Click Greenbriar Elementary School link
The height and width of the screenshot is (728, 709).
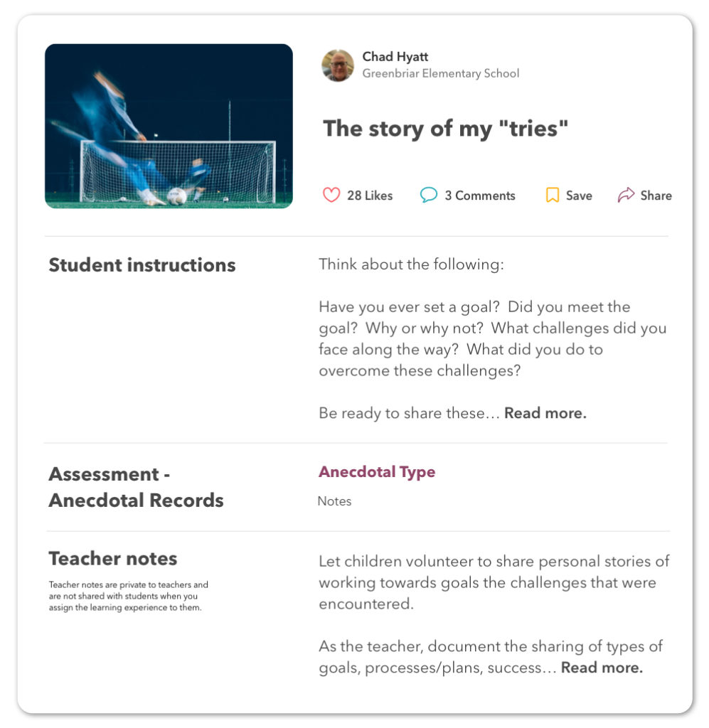click(x=441, y=73)
